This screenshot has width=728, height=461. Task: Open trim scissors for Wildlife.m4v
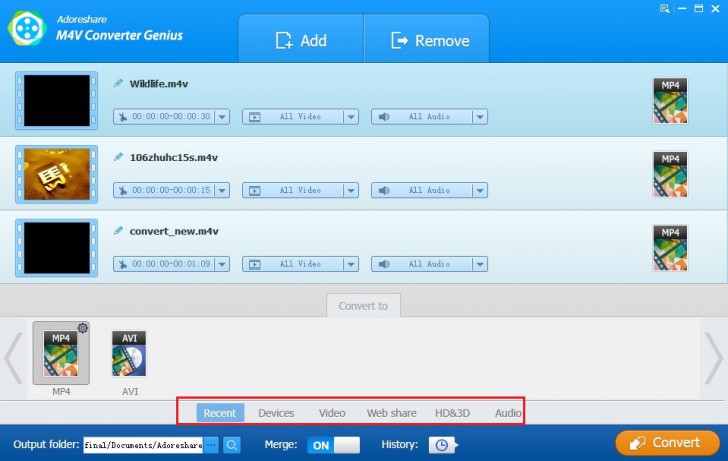coord(123,117)
